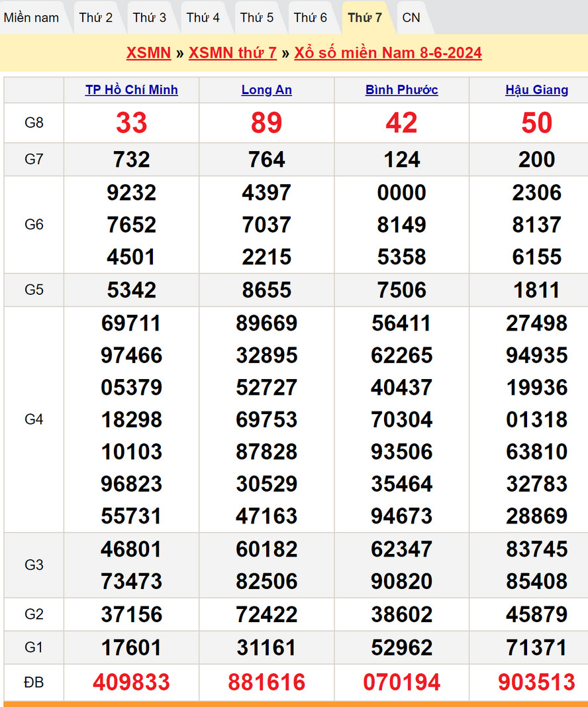Click the ĐB row label
Viewport: 588px width, 707px height.
(x=34, y=682)
